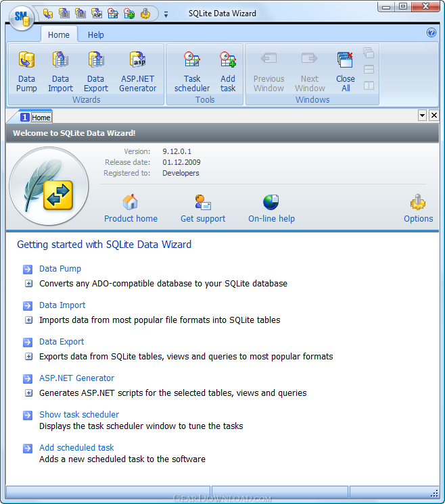The width and height of the screenshot is (445, 504).
Task: Open Add scheduled task link
Action: tap(76, 447)
